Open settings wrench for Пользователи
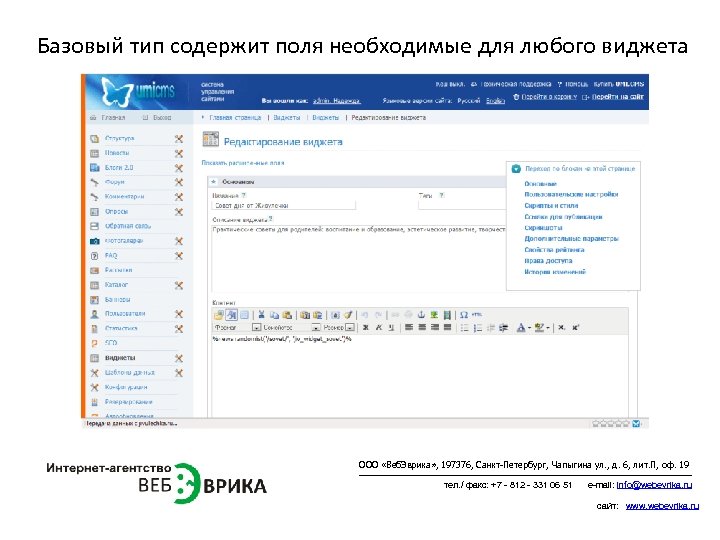This screenshot has height=540, width=720. point(179,314)
